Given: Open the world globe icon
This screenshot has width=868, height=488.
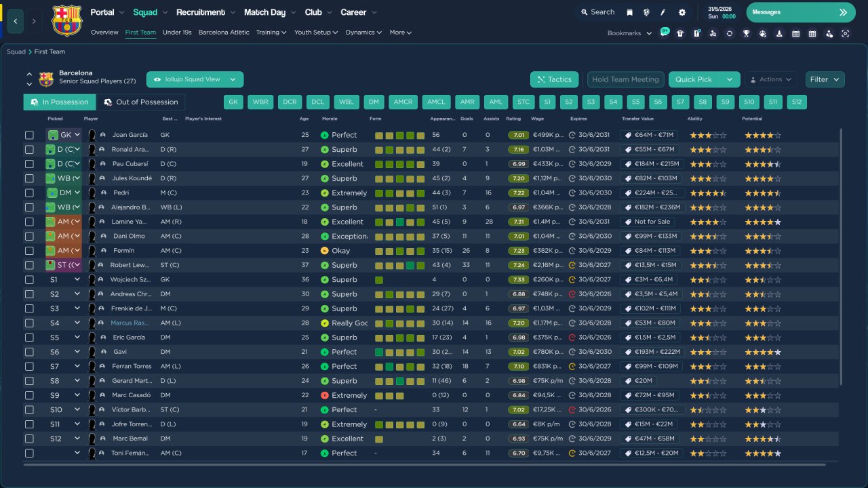Looking at the screenshot, I should pyautogui.click(x=646, y=12).
